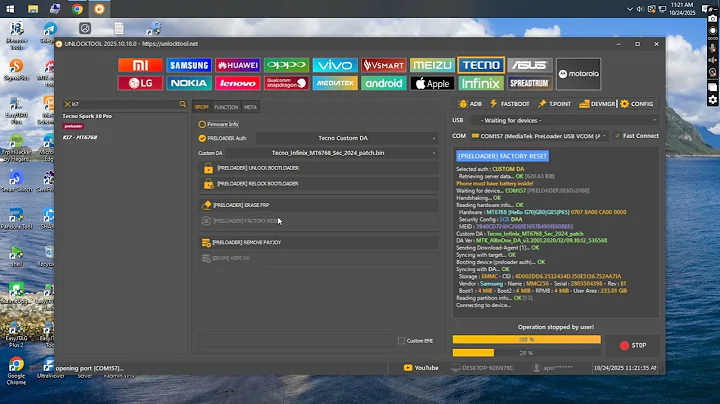Select the Nokia brand logo
This screenshot has width=720, height=404.
coord(189,83)
